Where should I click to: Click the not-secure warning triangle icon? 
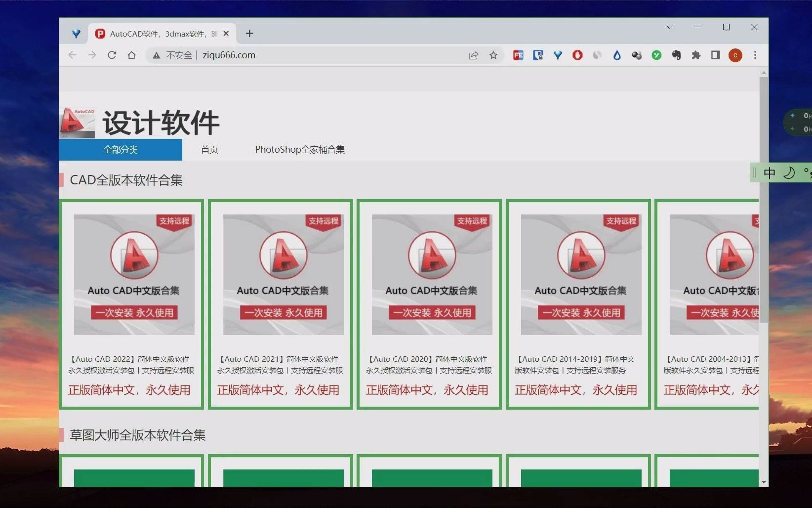click(156, 55)
